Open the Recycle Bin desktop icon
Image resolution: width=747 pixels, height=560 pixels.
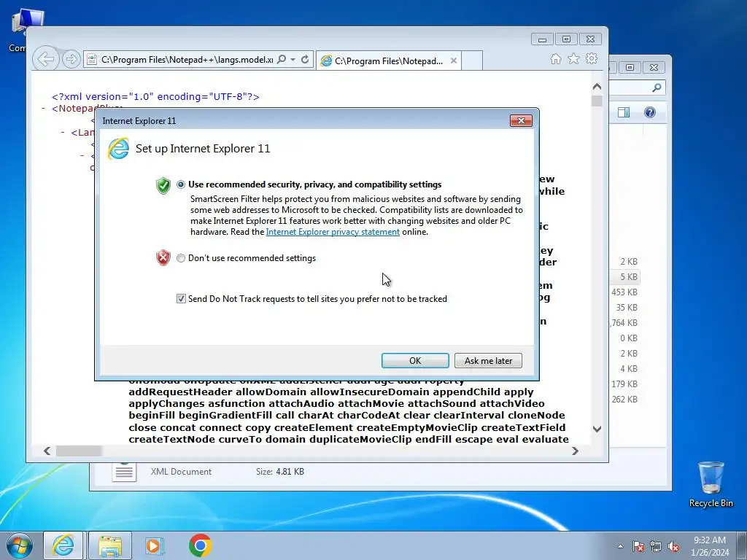pos(711,484)
